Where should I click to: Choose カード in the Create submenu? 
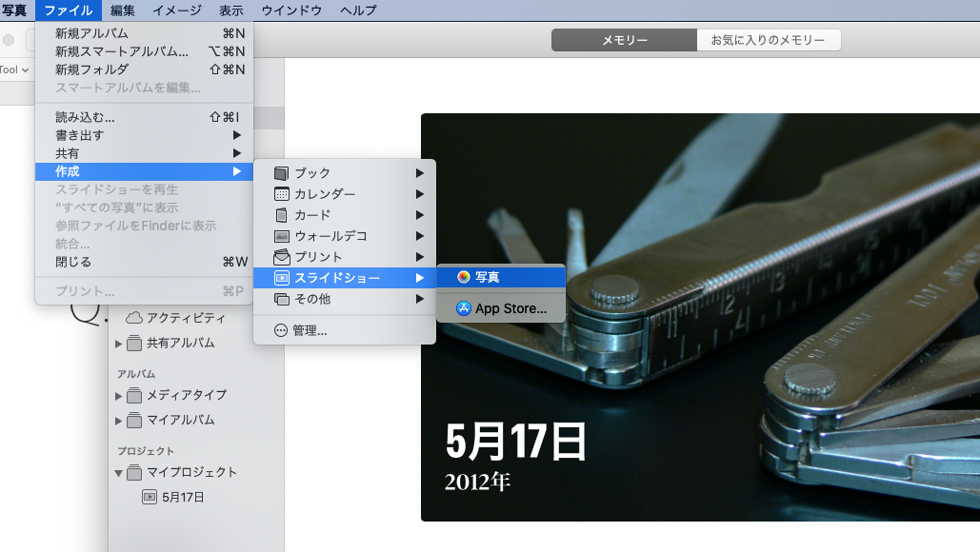tap(345, 215)
